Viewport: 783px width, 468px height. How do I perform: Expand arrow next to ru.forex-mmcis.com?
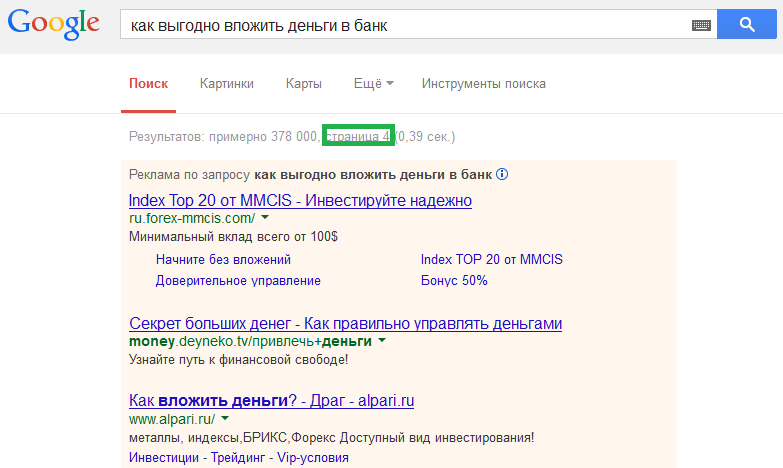pyautogui.click(x=265, y=217)
